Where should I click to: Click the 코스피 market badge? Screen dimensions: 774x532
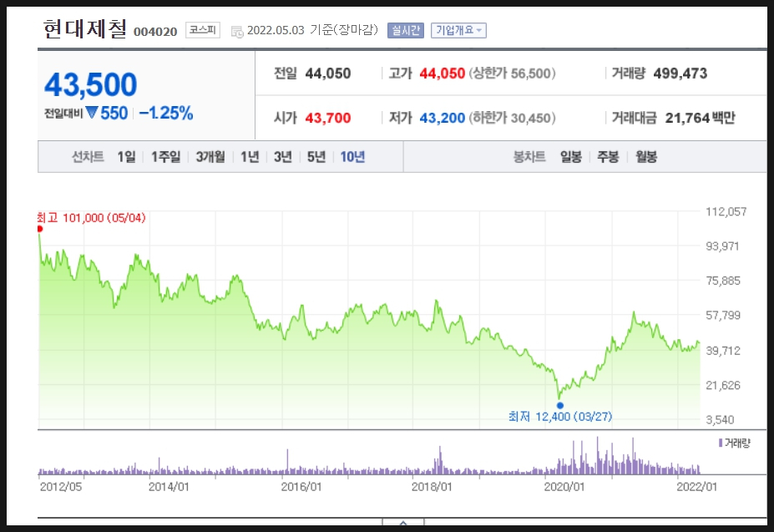[x=203, y=30]
